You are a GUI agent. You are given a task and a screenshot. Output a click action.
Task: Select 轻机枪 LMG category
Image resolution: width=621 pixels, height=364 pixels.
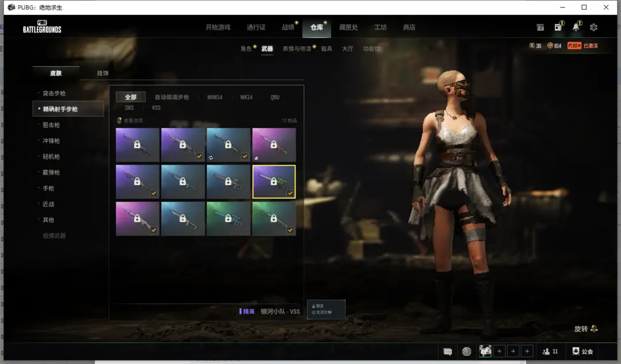51,156
